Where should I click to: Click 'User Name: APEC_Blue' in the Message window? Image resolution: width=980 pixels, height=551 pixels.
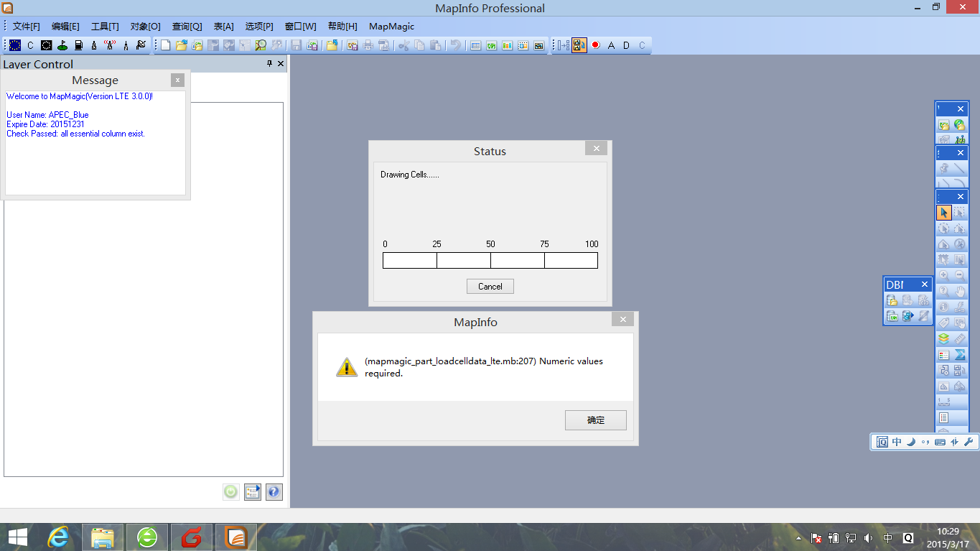47,115
